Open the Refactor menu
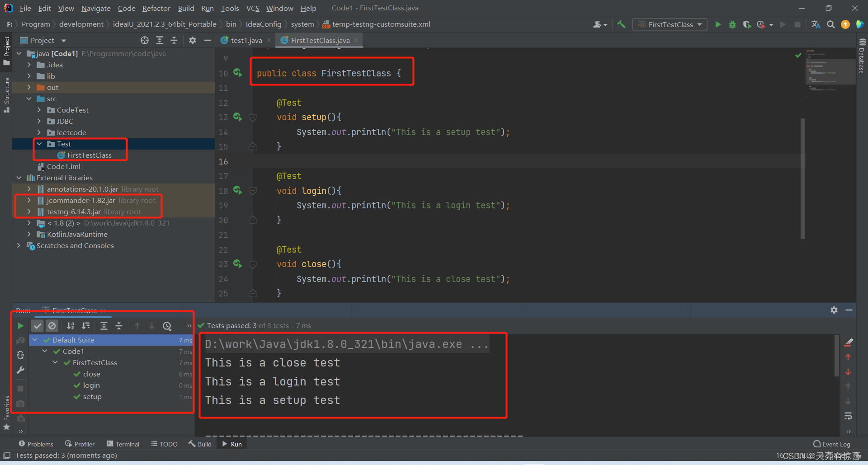This screenshot has width=868, height=465. [x=156, y=8]
